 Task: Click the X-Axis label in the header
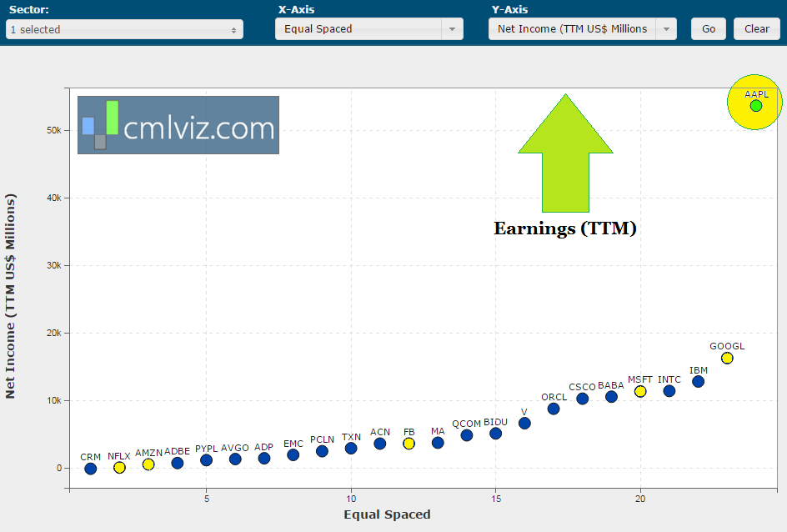pyautogui.click(x=296, y=9)
